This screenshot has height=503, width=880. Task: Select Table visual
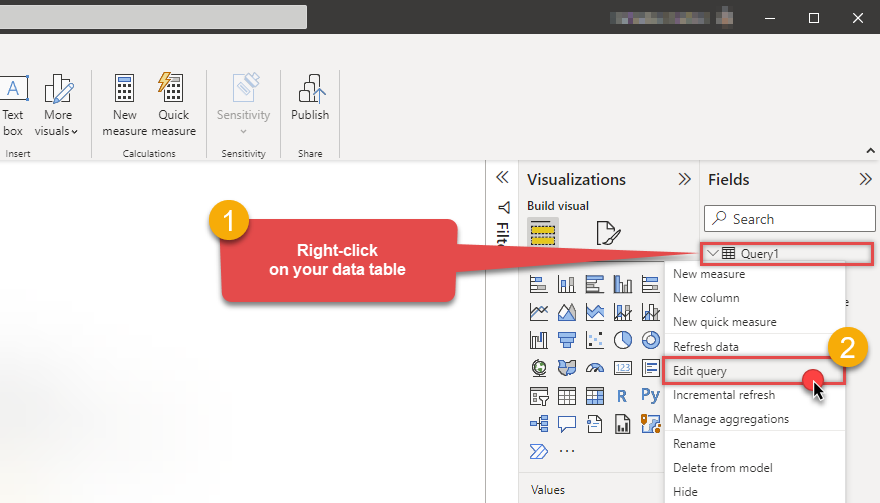pos(567,396)
